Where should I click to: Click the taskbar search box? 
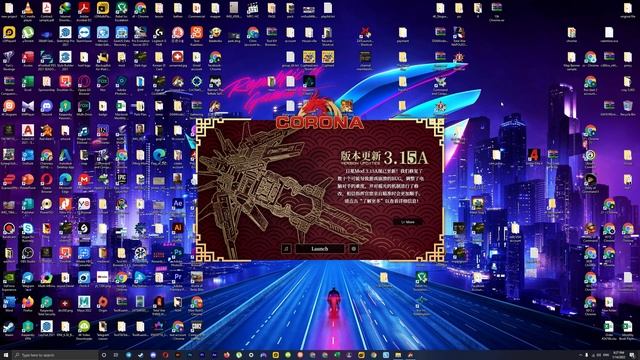(x=55, y=355)
